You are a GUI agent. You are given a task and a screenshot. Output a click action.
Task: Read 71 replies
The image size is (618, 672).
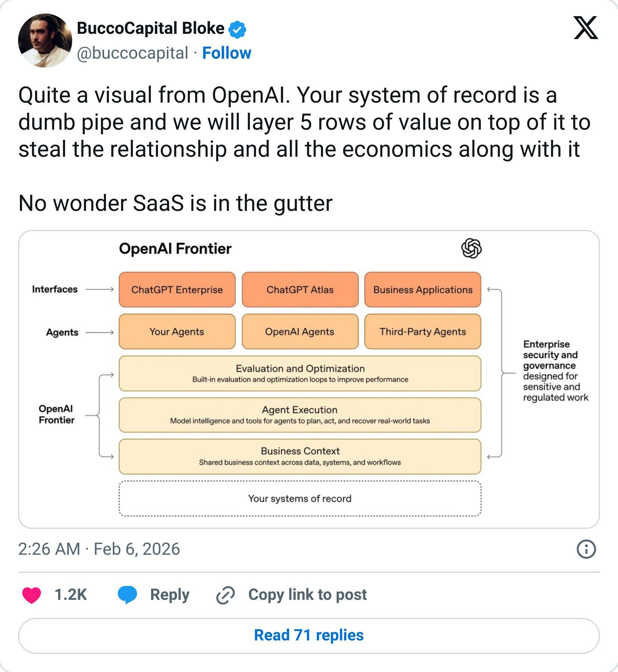point(309,636)
